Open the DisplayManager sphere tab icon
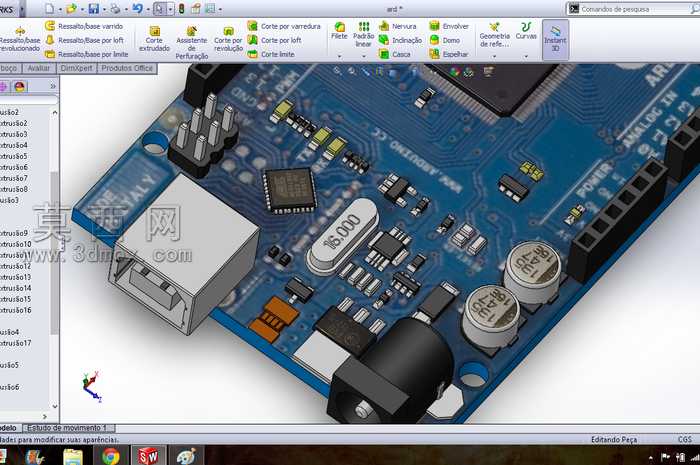Viewport: 700px width, 465px height. point(20,87)
